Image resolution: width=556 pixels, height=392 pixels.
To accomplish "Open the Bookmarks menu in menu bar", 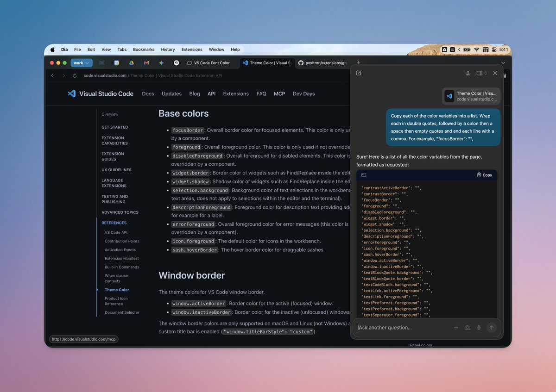I will click(144, 50).
